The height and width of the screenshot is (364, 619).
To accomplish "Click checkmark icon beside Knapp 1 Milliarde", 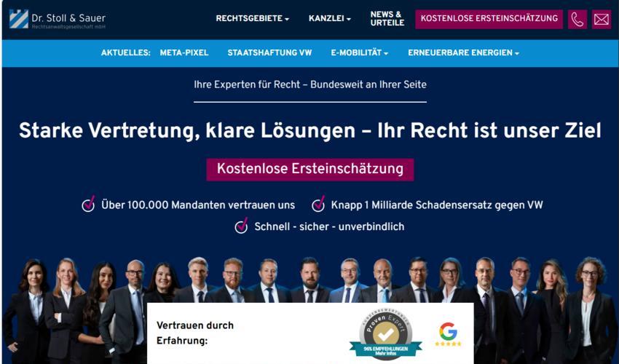I will (318, 204).
